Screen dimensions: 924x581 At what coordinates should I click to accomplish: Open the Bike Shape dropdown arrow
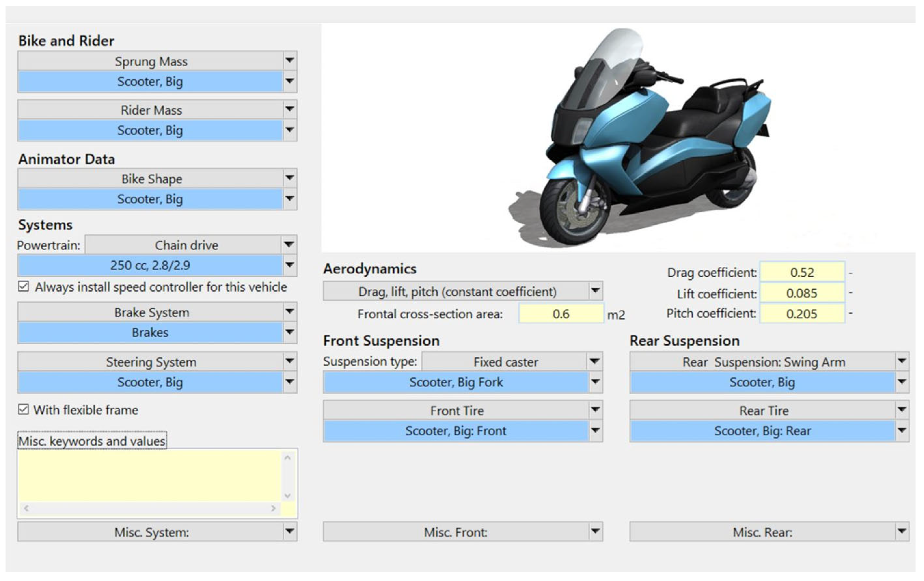point(290,178)
